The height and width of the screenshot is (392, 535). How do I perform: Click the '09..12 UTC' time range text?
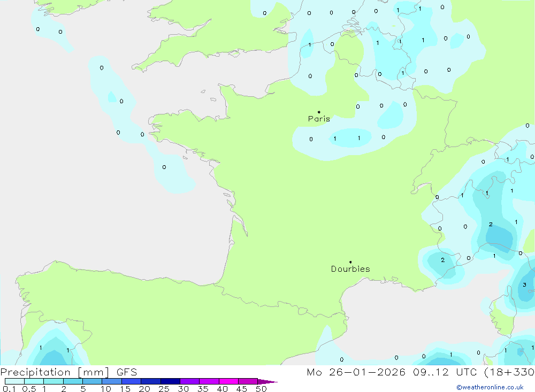pos(445,372)
